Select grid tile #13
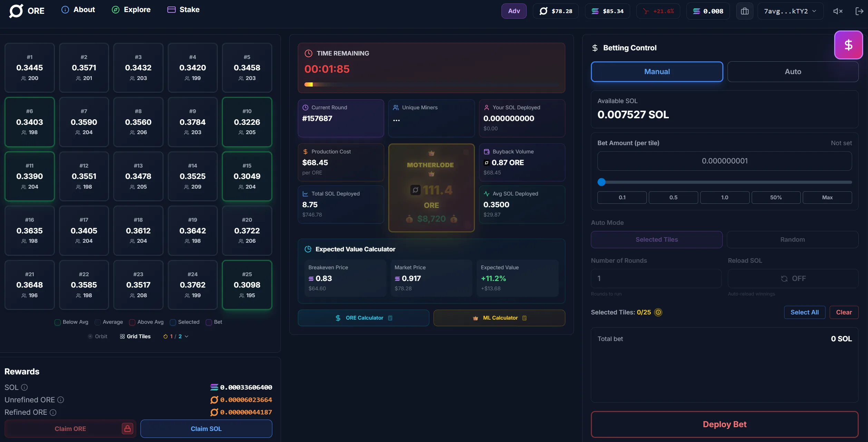This screenshot has height=442, width=868. 138,176
